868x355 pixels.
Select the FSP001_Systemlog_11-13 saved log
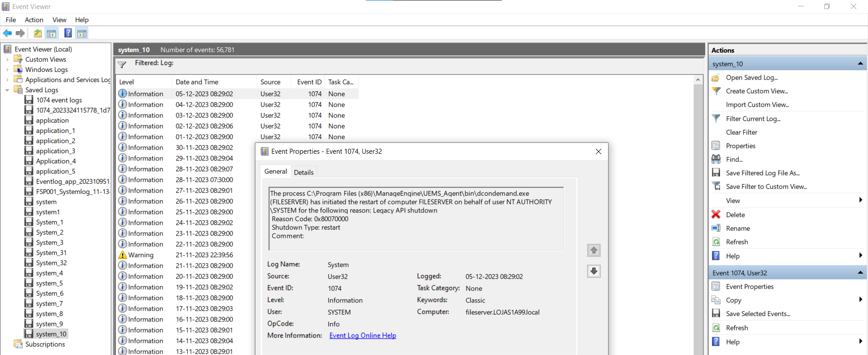[x=72, y=192]
